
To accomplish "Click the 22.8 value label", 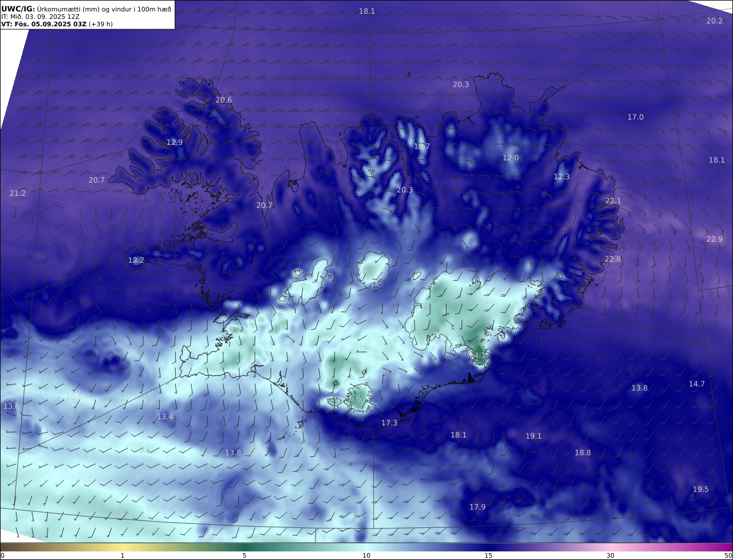I will coord(613,259).
